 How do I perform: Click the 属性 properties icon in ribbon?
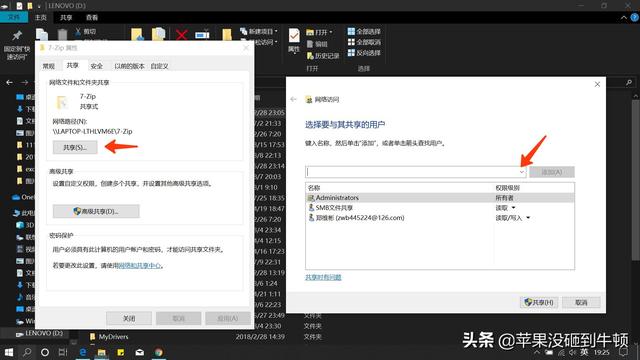(294, 41)
